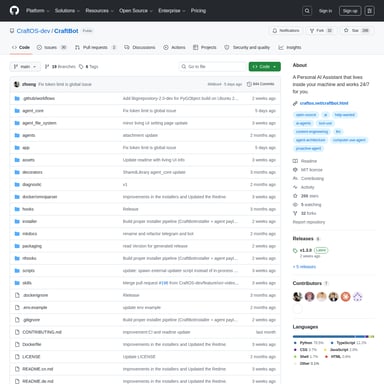The image size is (384, 384).
Task: Open the project website link in About
Action: 324,103
